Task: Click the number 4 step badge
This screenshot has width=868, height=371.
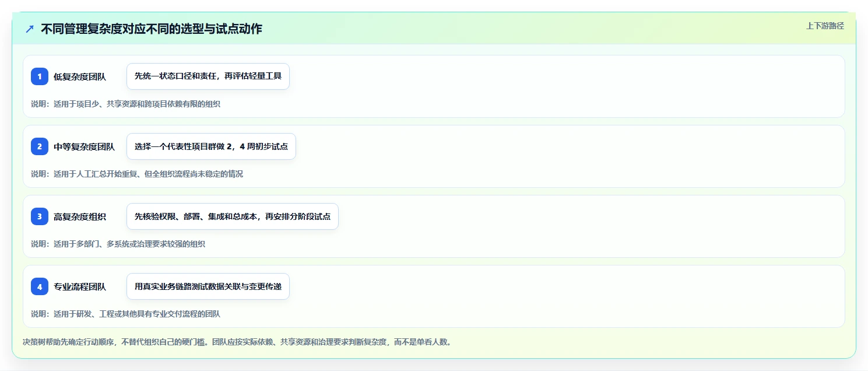Action: [40, 286]
